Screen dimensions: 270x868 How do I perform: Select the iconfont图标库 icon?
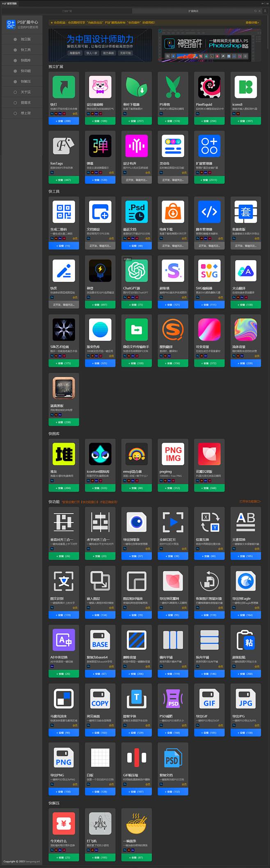tap(100, 454)
